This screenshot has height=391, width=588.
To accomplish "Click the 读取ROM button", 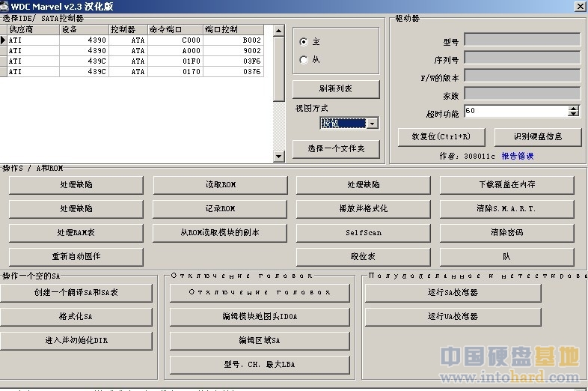I will (220, 185).
